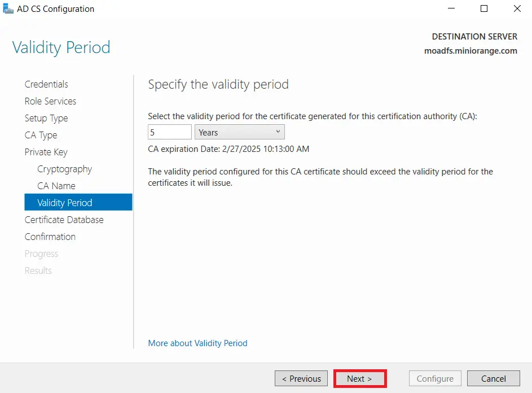The image size is (532, 393).
Task: Click the validity period number field
Action: [x=169, y=132]
